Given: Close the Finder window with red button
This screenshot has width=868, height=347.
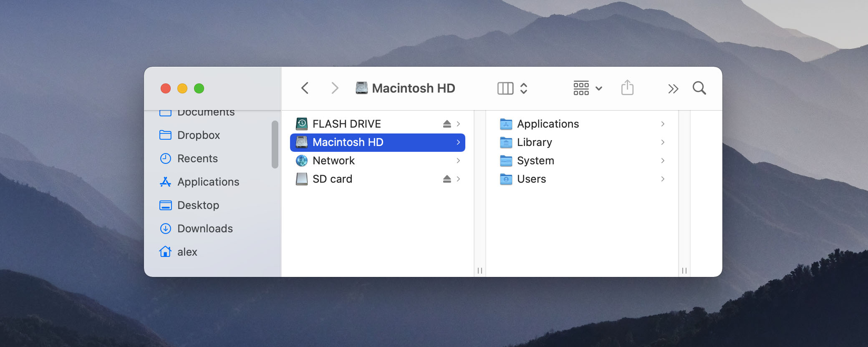Looking at the screenshot, I should pyautogui.click(x=166, y=88).
